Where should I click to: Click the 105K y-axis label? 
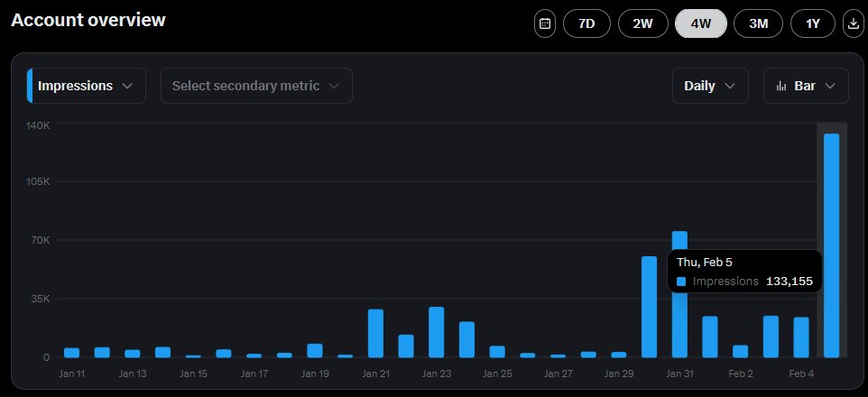38,181
